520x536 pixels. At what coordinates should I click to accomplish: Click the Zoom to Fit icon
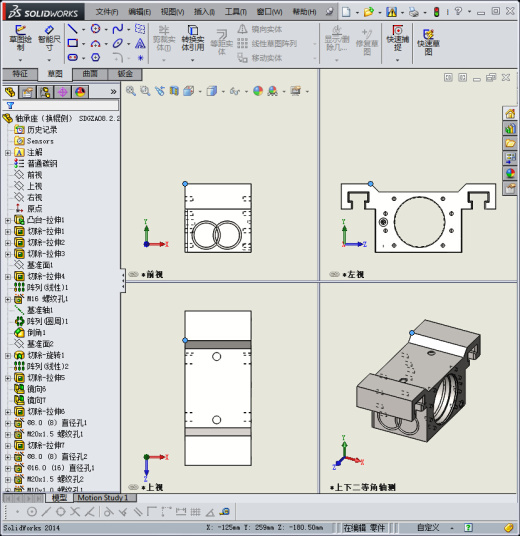[131, 91]
